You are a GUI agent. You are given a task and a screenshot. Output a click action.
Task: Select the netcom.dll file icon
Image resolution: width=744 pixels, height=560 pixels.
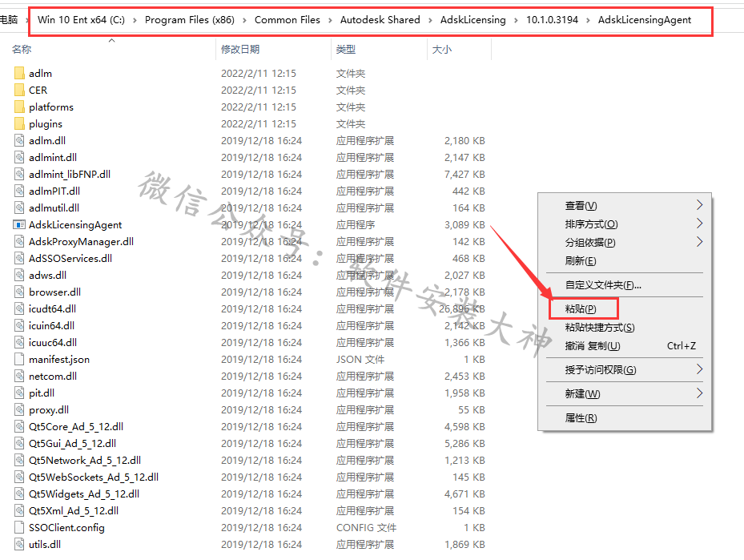coord(19,377)
